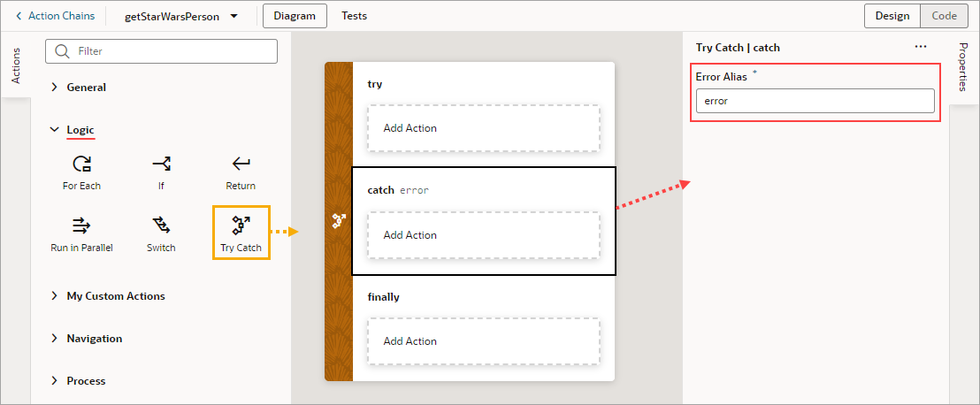Select the For Each action icon

coord(81,164)
